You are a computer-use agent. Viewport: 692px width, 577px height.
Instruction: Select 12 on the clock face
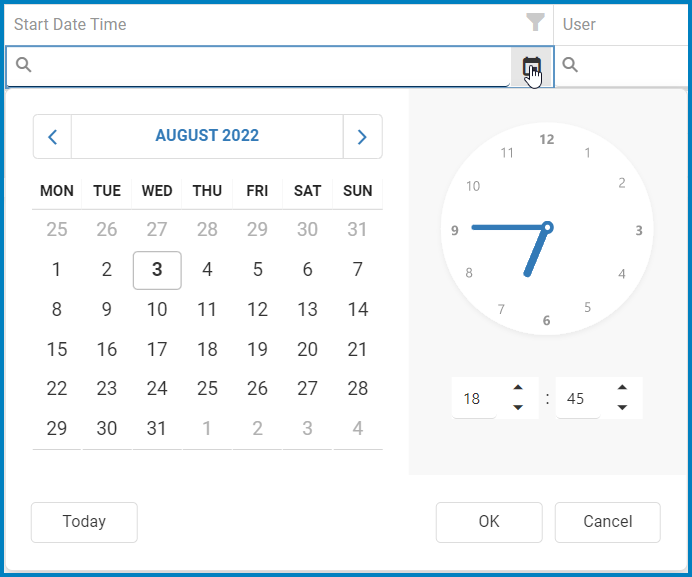point(546,140)
